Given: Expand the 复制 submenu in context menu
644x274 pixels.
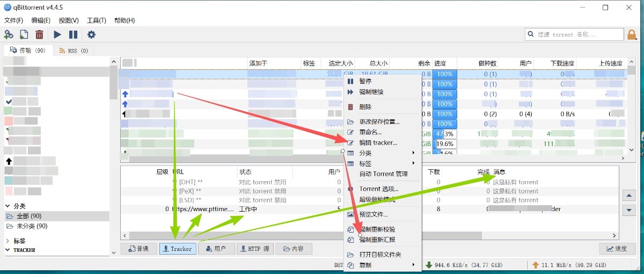Looking at the screenshot, I should pyautogui.click(x=382, y=265).
